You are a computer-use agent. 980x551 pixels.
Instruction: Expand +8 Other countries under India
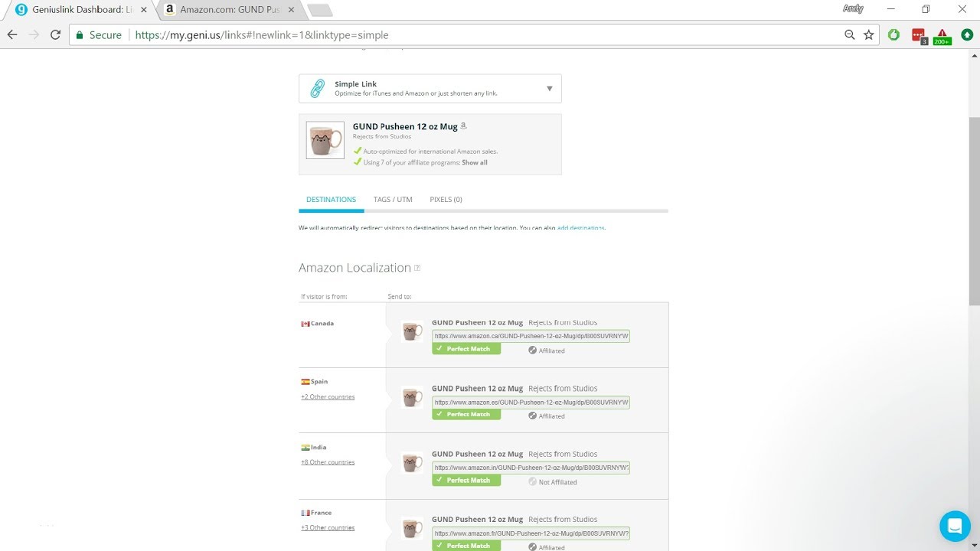coord(328,462)
